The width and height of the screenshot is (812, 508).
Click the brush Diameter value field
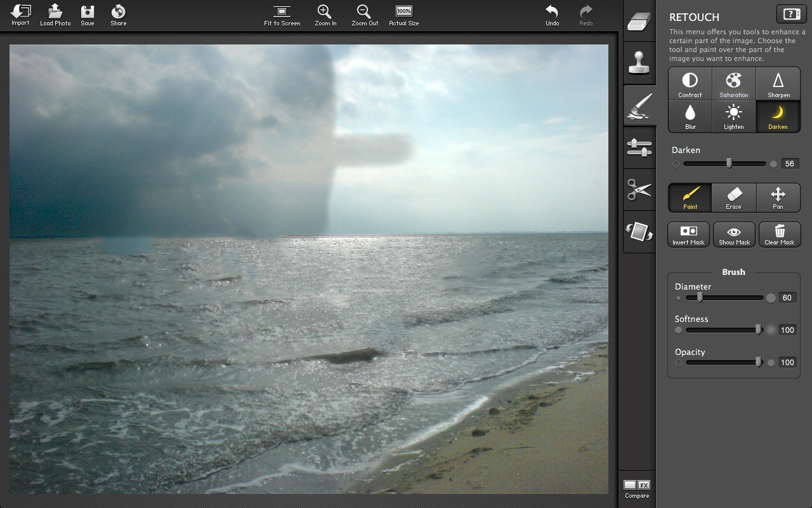(787, 298)
